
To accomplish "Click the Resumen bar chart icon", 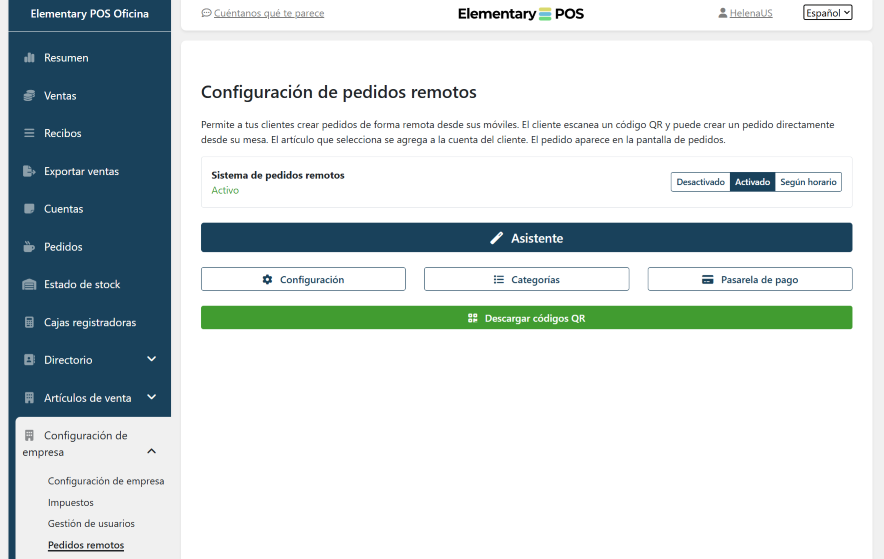I will pos(29,58).
